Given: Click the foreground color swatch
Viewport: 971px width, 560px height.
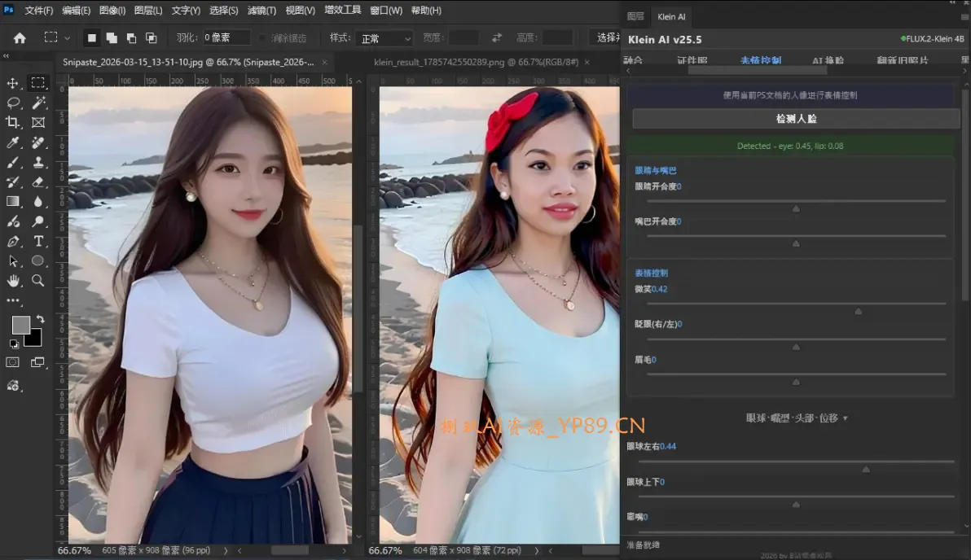Looking at the screenshot, I should pyautogui.click(x=20, y=325).
